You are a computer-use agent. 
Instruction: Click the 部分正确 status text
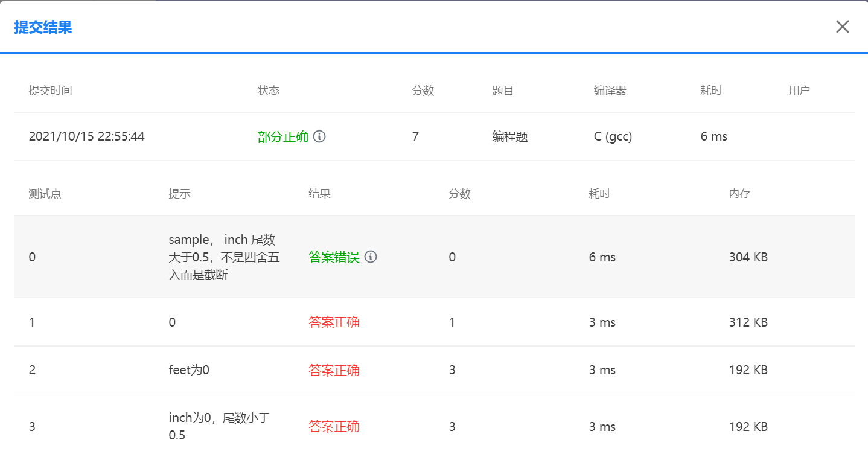point(283,136)
